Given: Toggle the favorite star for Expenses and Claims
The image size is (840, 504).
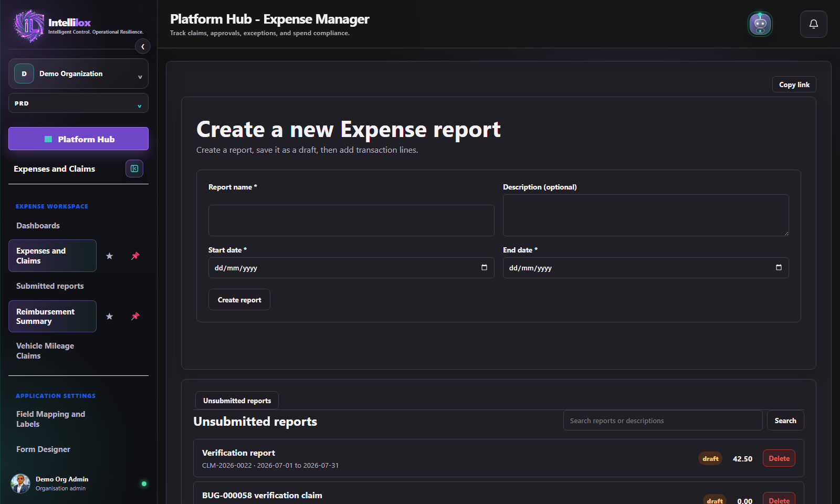Looking at the screenshot, I should click(109, 256).
